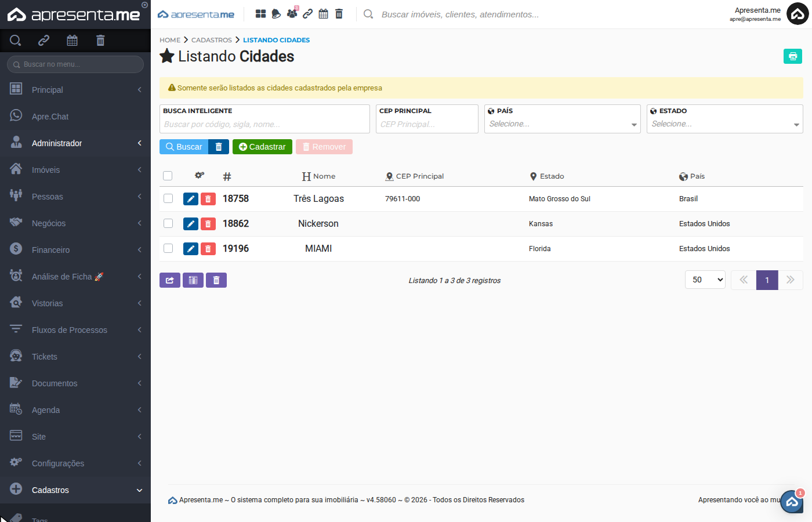Viewport: 812px width, 522px height.
Task: Click the purple export share icon
Action: [169, 280]
